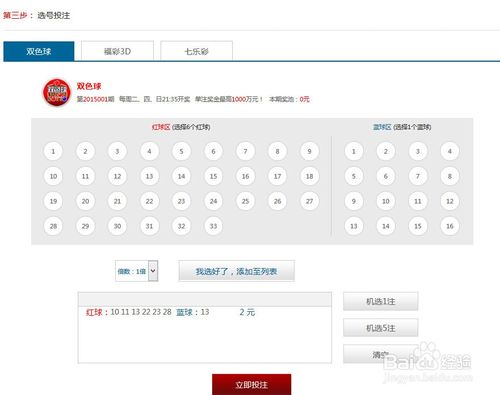Pick red ball number 12

click(117, 176)
